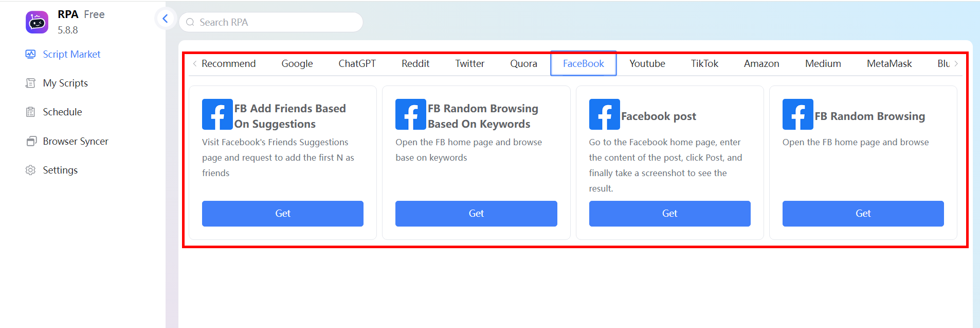The height and width of the screenshot is (328, 980).
Task: Open the TikTok tab
Action: click(x=704, y=63)
